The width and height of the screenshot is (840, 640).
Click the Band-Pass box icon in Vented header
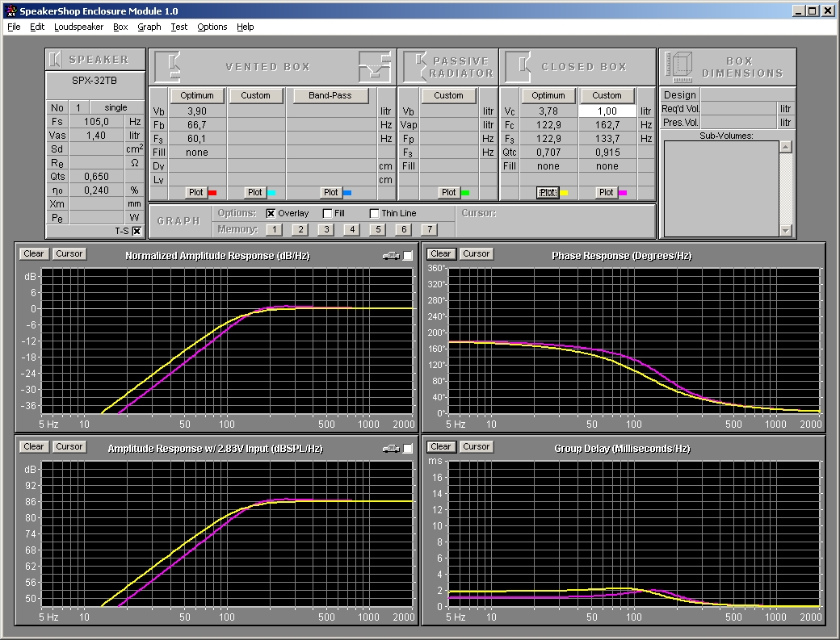coord(374,66)
